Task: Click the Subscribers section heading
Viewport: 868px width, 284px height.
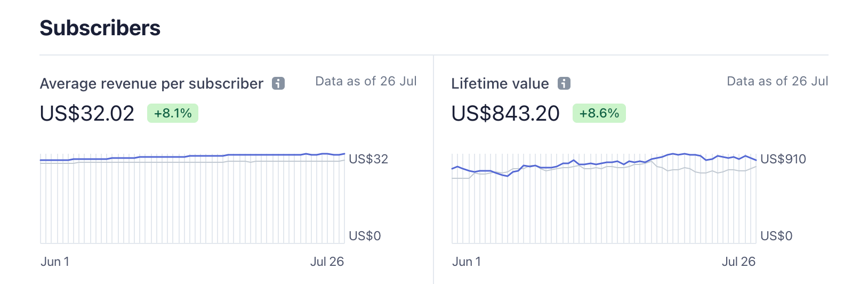Action: pyautogui.click(x=100, y=28)
